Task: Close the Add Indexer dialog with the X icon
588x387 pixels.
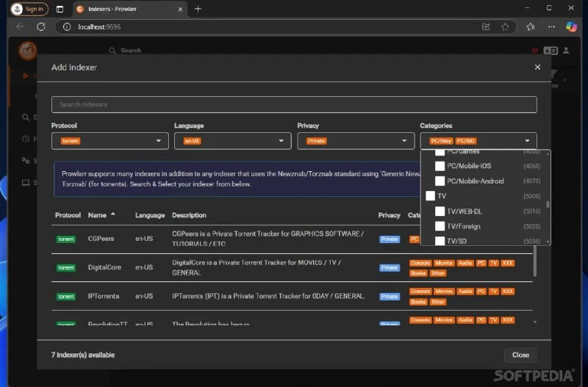Action: [x=537, y=67]
